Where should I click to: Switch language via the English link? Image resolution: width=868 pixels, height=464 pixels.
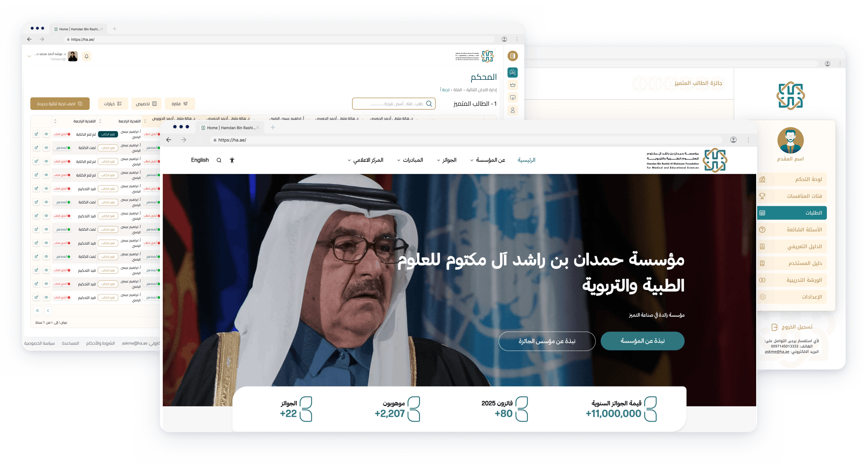coord(200,160)
